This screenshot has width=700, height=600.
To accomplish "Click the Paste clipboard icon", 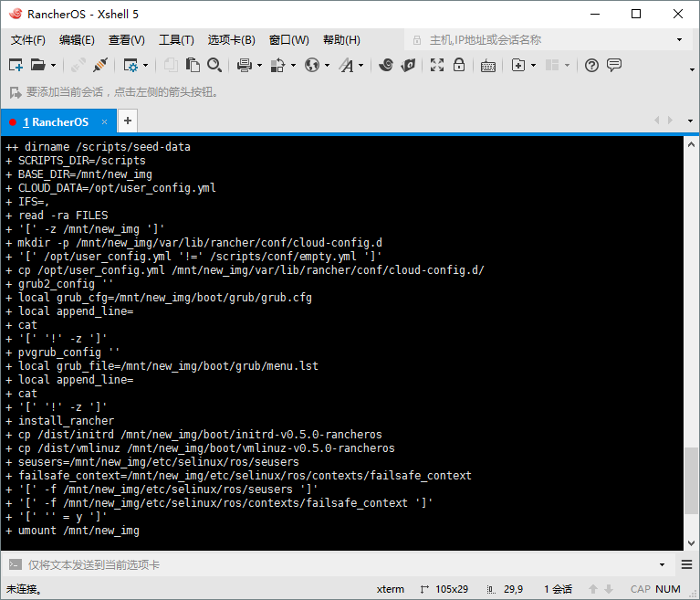I will (x=193, y=65).
